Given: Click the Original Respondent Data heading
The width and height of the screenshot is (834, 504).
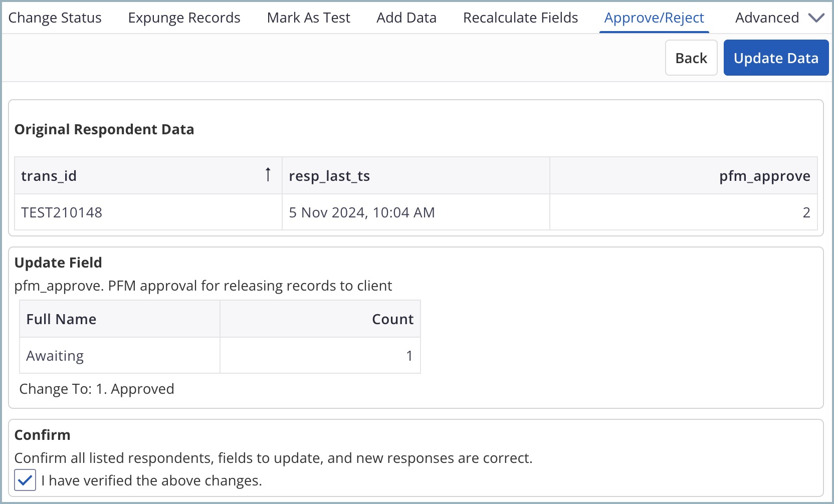Looking at the screenshot, I should [x=104, y=129].
